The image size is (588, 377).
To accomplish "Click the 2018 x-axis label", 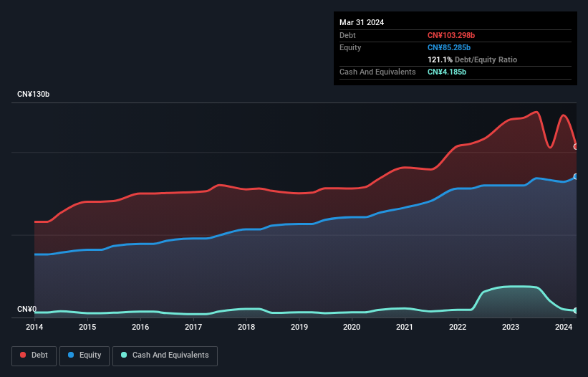I will point(246,327).
